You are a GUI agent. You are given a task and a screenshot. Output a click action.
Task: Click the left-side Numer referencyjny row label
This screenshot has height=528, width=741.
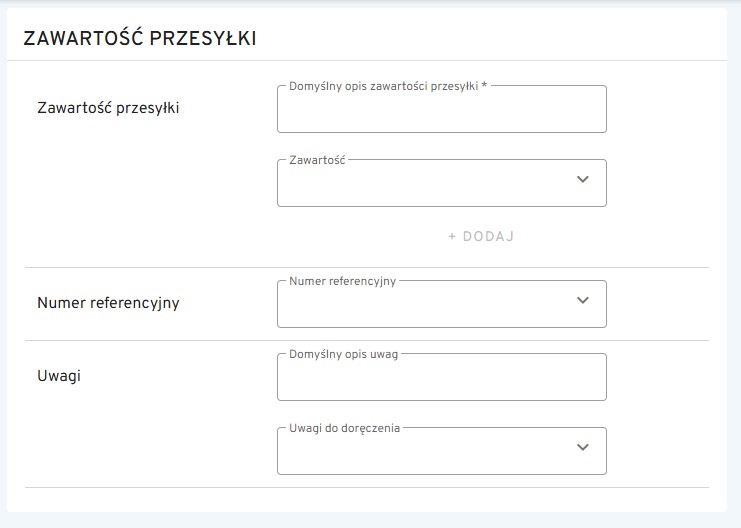[x=108, y=302]
